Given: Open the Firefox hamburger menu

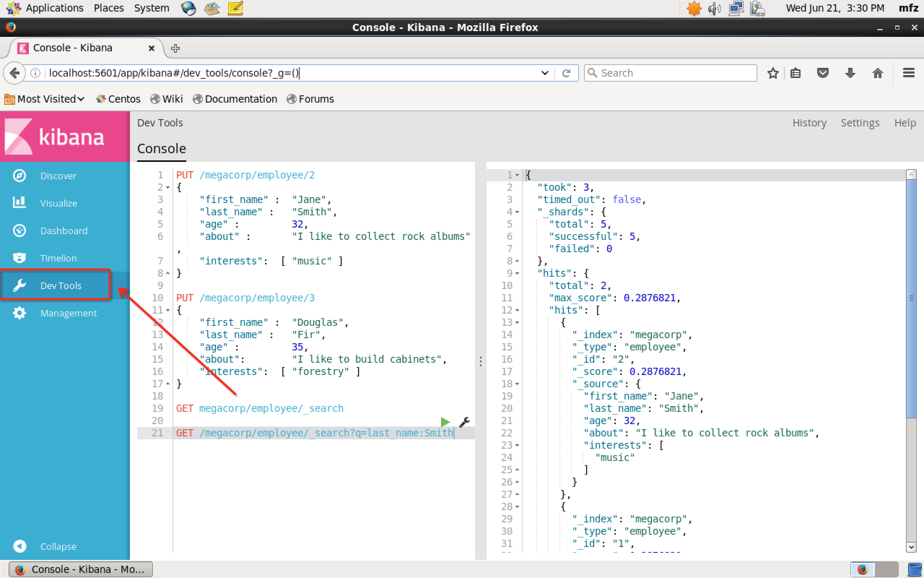Looking at the screenshot, I should [x=909, y=73].
